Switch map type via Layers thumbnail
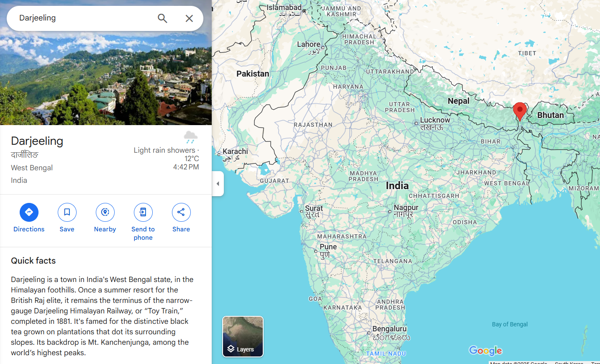This screenshot has width=600, height=364. click(243, 336)
